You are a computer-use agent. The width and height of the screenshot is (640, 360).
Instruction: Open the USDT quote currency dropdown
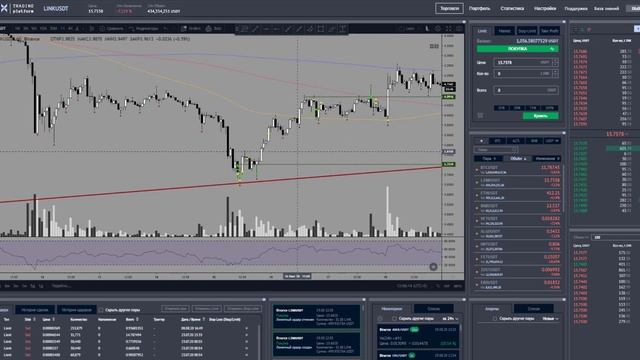[x=552, y=141]
